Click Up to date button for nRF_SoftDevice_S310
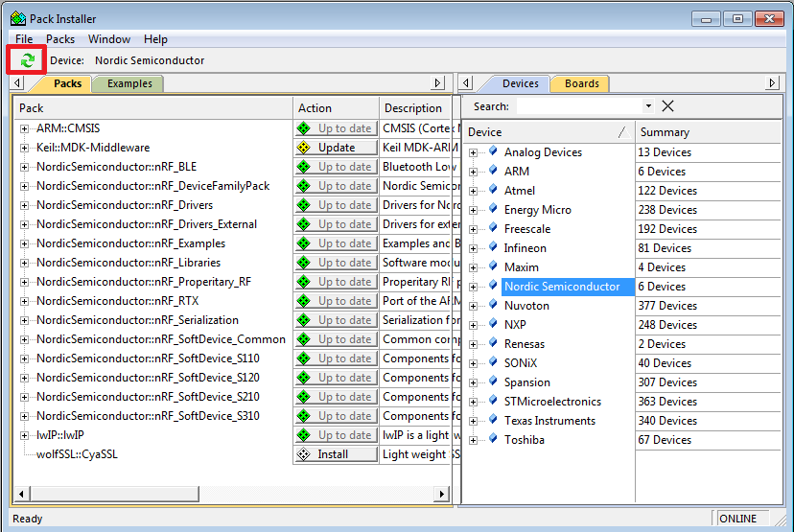This screenshot has width=794, height=532. coord(337,416)
